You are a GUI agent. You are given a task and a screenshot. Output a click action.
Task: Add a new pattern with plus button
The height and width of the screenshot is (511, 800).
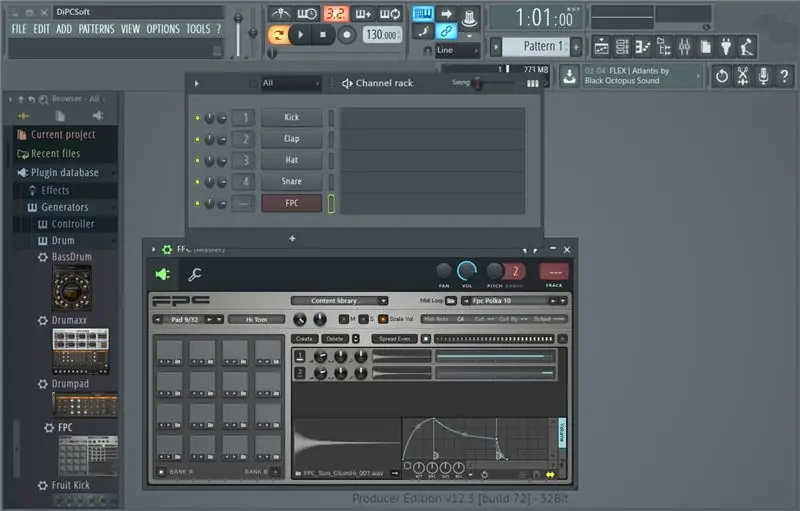576,47
